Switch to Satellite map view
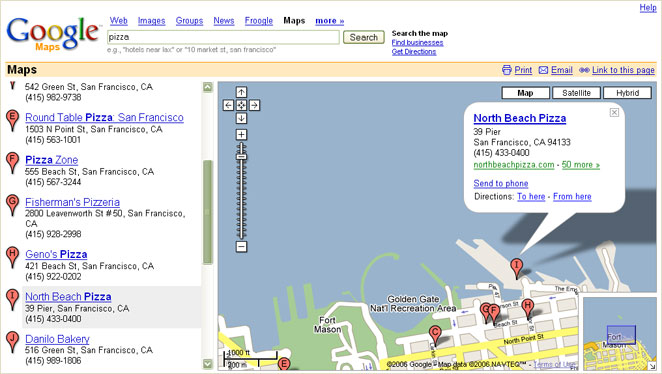This screenshot has width=662, height=374. 576,93
